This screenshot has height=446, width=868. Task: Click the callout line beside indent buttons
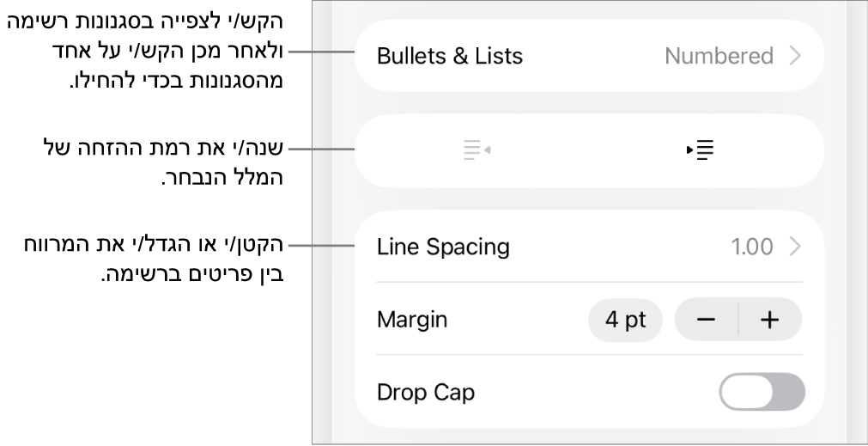(321, 150)
